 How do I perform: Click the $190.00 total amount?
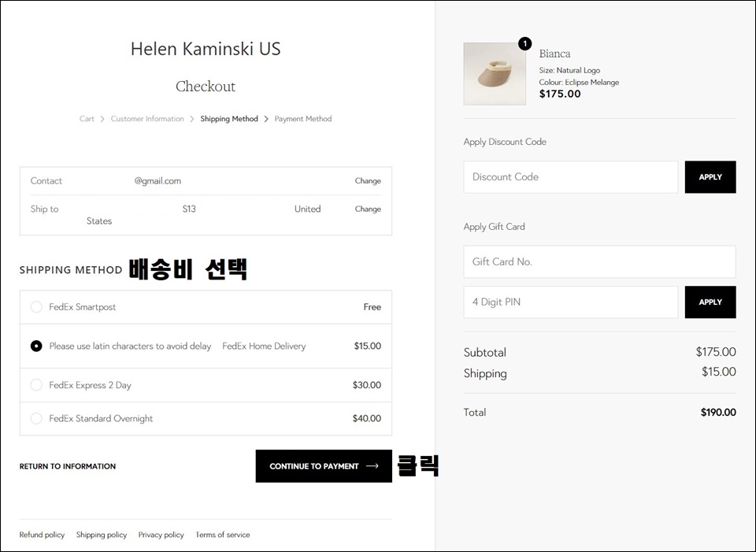pos(718,412)
